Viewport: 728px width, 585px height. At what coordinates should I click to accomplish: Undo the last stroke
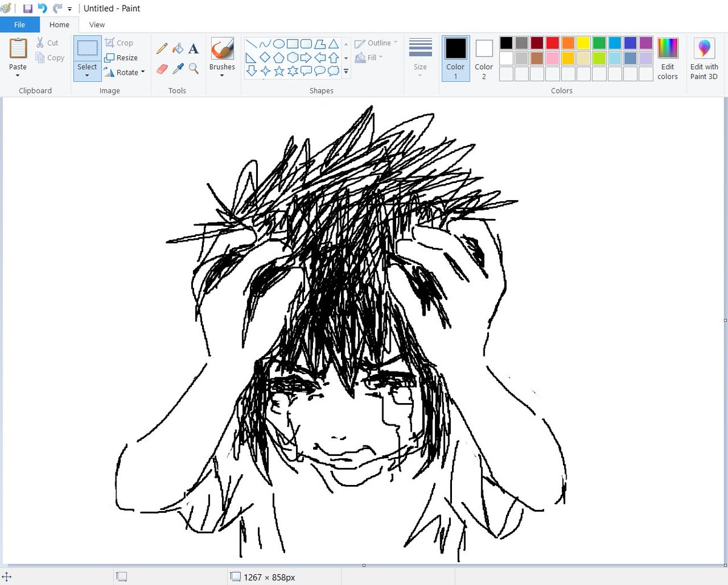42,8
